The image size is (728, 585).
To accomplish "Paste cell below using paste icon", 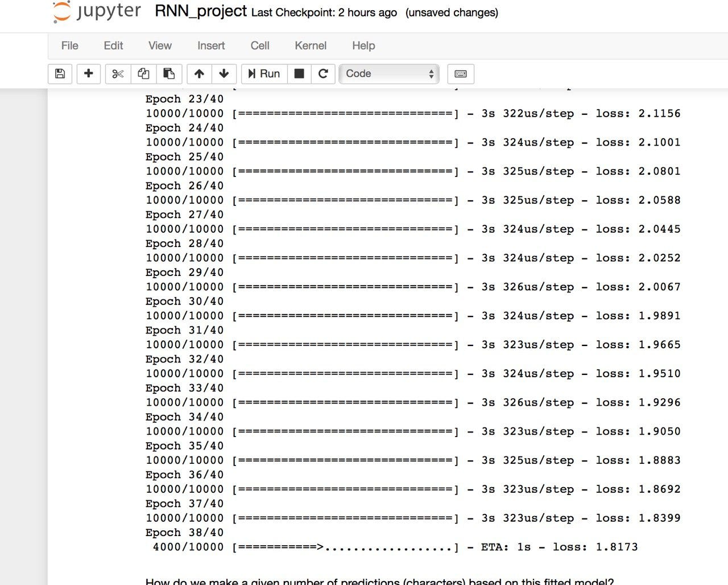I will click(169, 74).
